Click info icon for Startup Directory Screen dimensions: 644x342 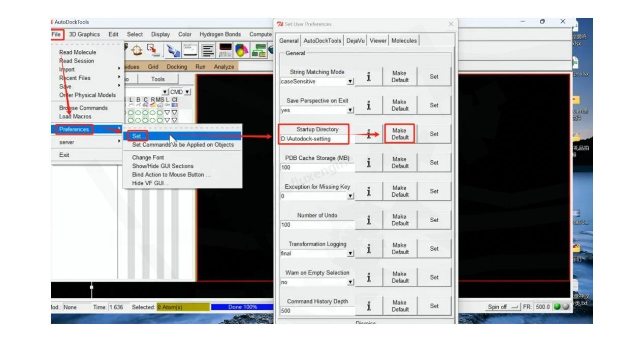369,134
